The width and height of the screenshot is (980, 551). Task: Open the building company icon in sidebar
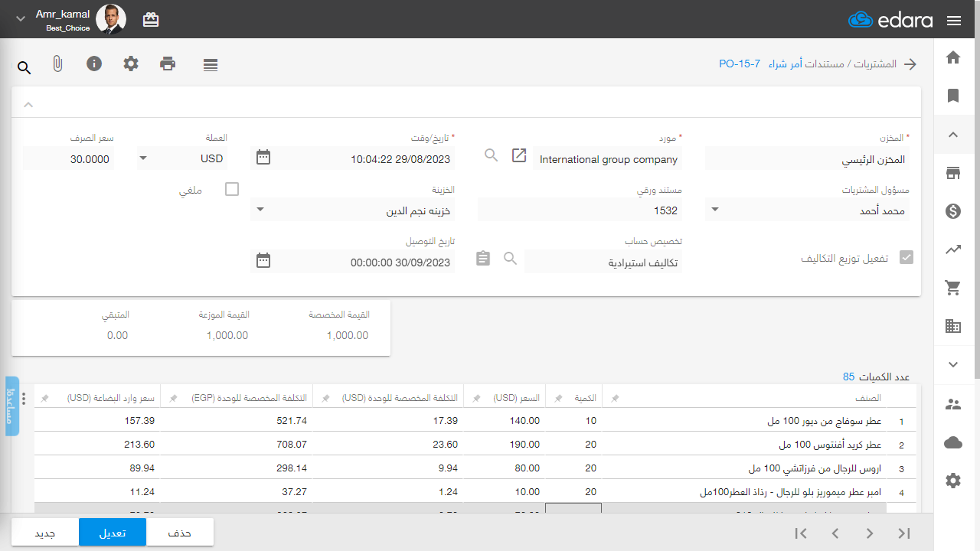(953, 326)
